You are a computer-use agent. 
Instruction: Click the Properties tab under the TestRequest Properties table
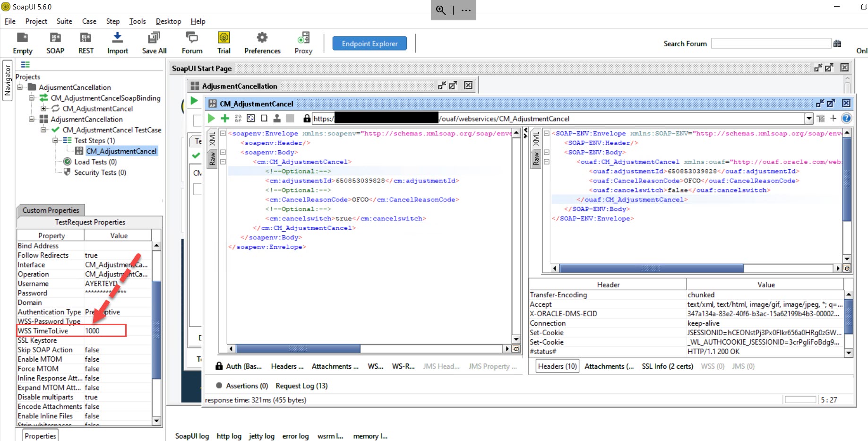(40, 436)
